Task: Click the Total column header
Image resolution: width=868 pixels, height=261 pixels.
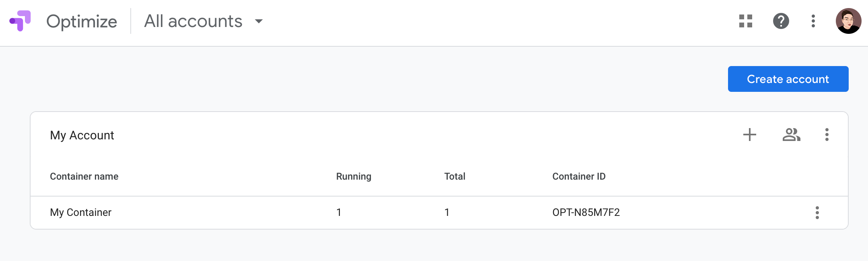Action: 455,176
